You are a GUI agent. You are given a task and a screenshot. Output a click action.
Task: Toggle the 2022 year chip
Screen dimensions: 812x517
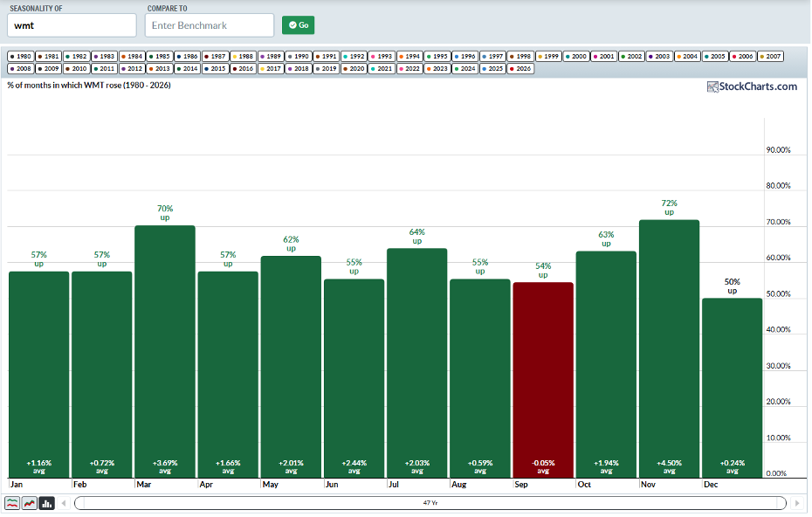(x=409, y=68)
